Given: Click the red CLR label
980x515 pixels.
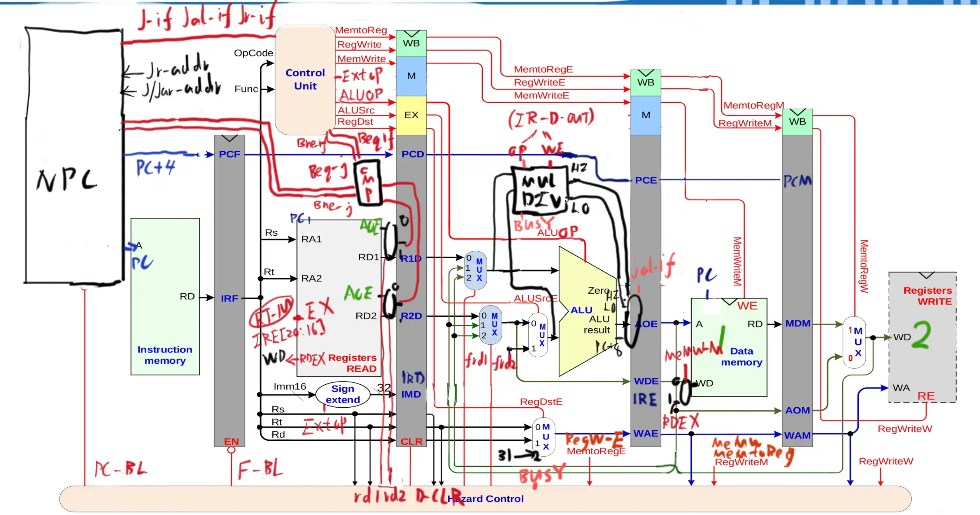Looking at the screenshot, I should pos(412,441).
